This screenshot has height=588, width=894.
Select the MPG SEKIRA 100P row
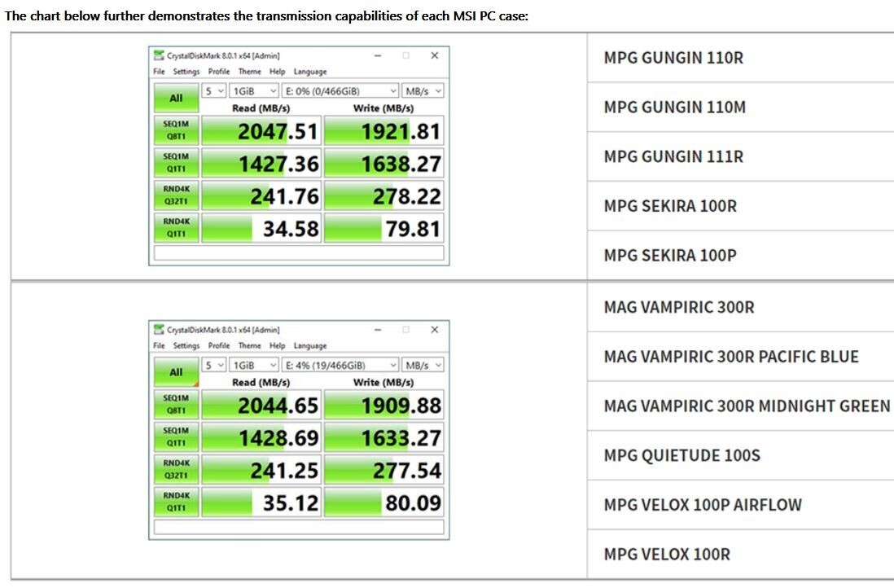[741, 256]
